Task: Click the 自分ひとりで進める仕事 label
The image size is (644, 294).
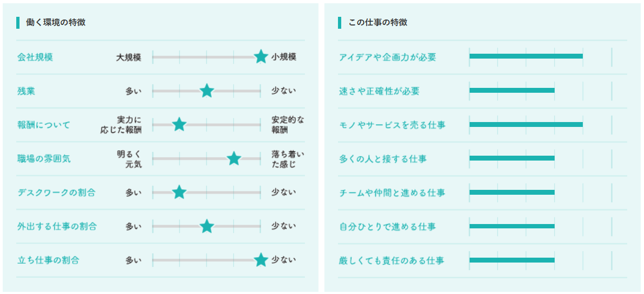Action: tap(387, 226)
